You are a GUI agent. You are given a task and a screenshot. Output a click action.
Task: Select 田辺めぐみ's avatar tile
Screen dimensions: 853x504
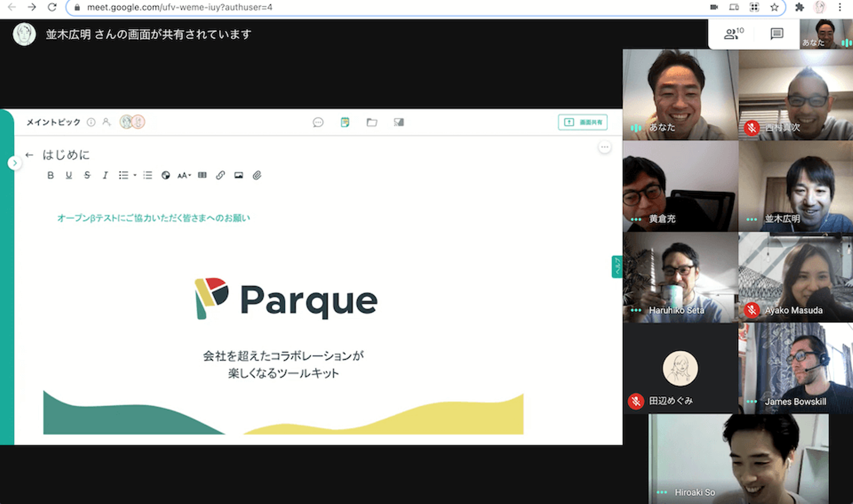[x=680, y=368]
